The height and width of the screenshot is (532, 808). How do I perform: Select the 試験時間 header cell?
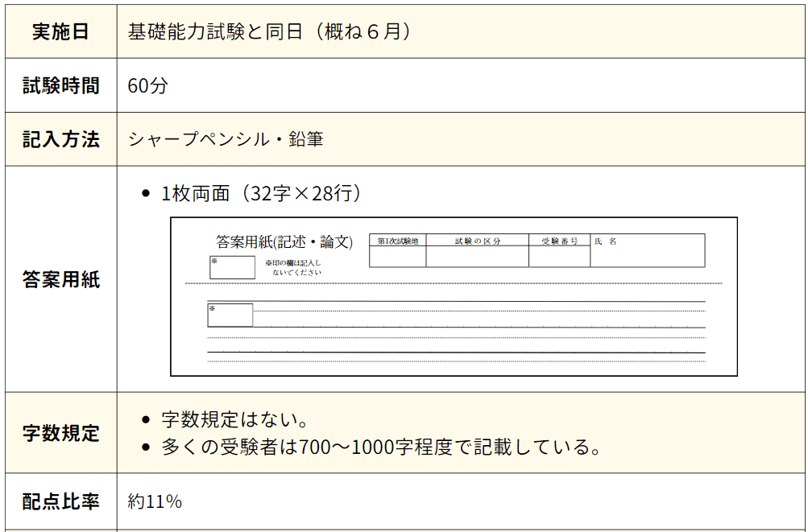[x=60, y=85]
